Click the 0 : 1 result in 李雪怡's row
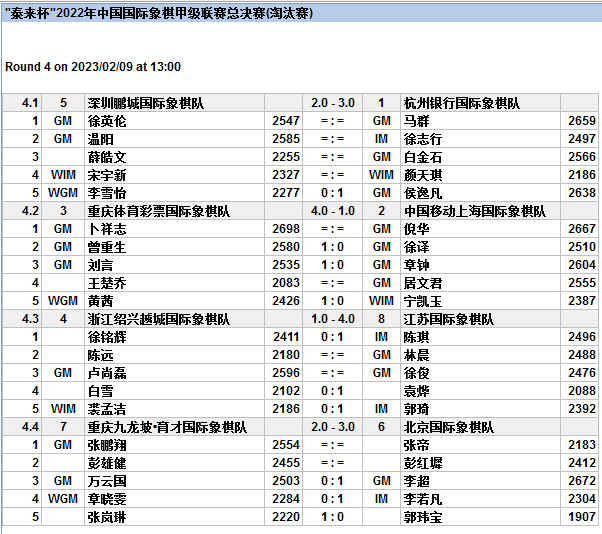 (332, 193)
